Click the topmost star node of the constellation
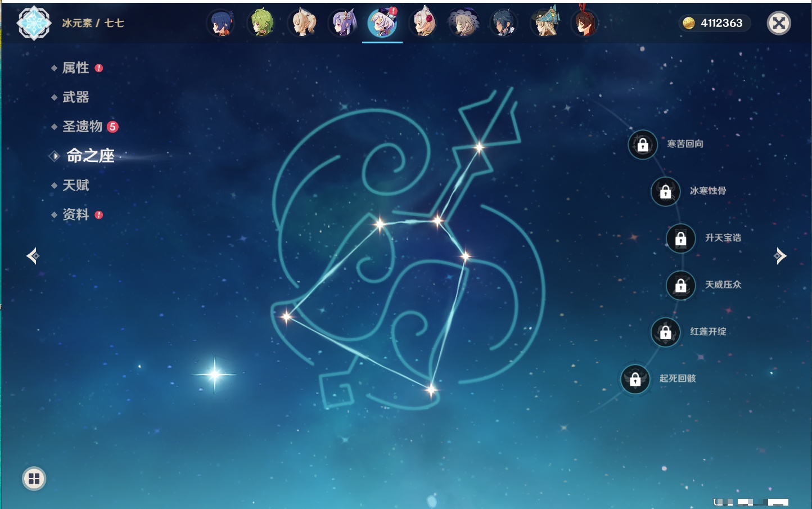Viewport: 812px width, 509px height. (479, 147)
